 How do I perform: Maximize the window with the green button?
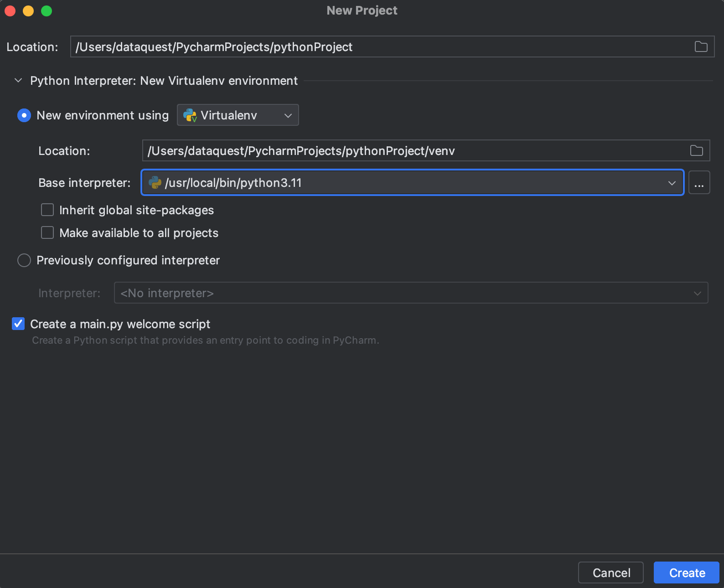click(47, 11)
